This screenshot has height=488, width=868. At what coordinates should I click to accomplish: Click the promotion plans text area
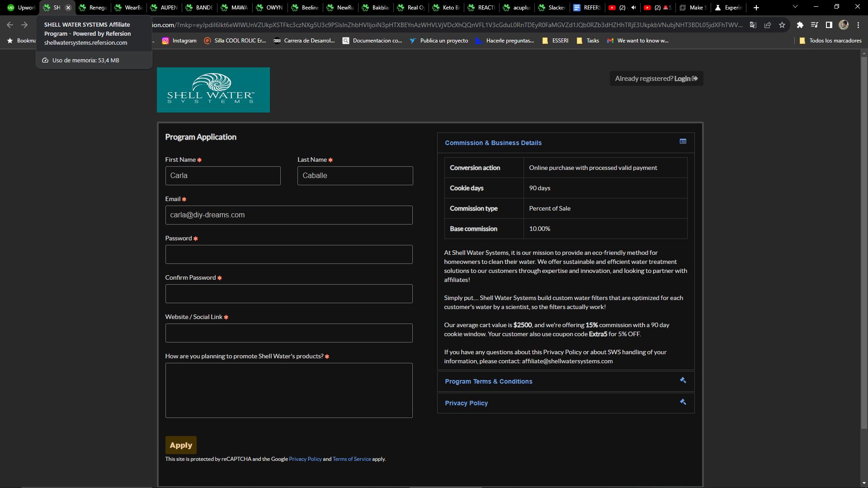(x=289, y=390)
